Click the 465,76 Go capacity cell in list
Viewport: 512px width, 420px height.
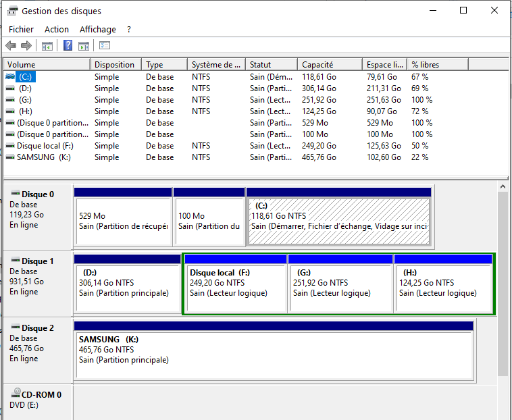click(319, 157)
